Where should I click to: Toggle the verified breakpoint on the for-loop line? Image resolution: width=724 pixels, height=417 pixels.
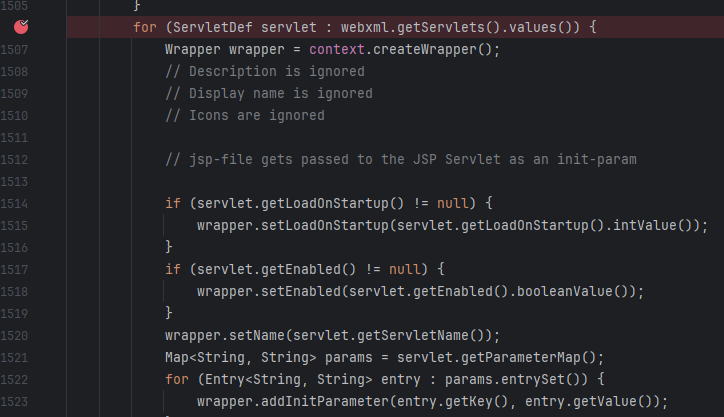[x=21, y=27]
